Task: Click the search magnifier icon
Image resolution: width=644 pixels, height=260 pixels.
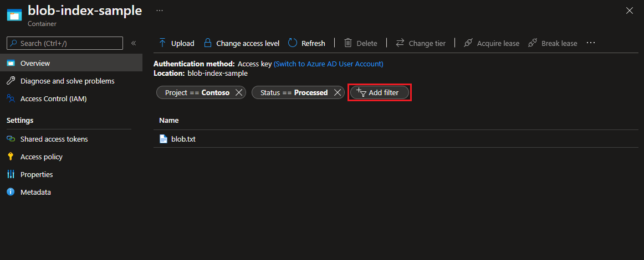Action: (x=13, y=43)
